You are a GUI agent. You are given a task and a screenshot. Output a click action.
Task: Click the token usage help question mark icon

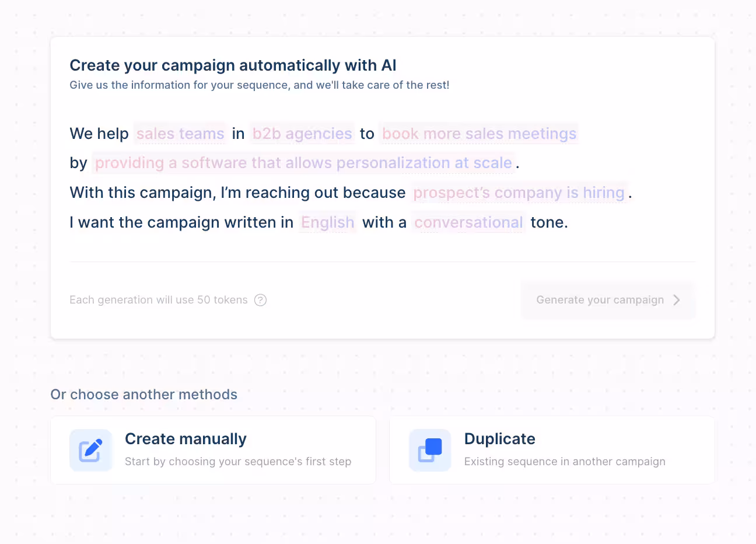(x=261, y=300)
